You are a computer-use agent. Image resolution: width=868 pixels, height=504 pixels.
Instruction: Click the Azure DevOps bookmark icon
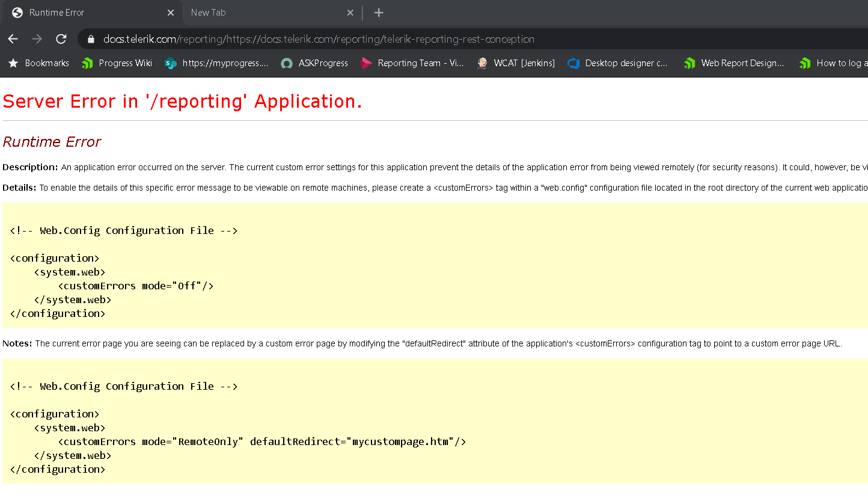coord(573,63)
